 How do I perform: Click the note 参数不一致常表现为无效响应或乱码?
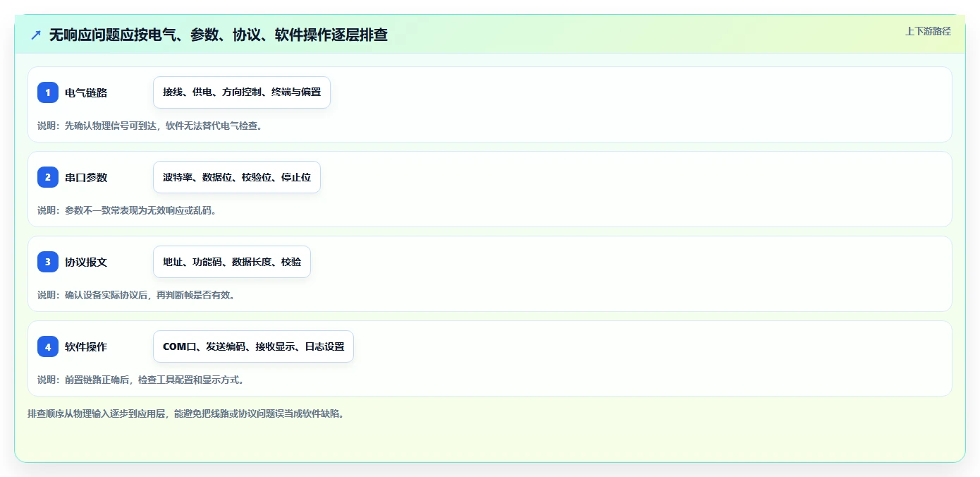[x=140, y=210]
